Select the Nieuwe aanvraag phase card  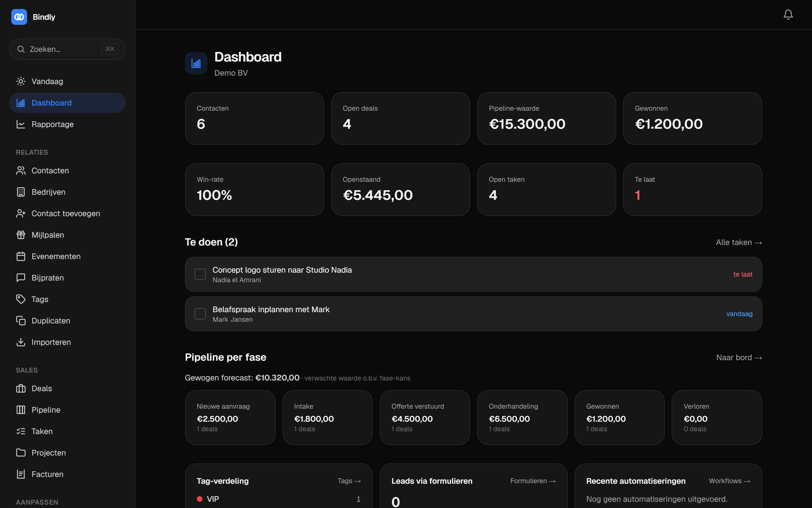[x=230, y=418]
